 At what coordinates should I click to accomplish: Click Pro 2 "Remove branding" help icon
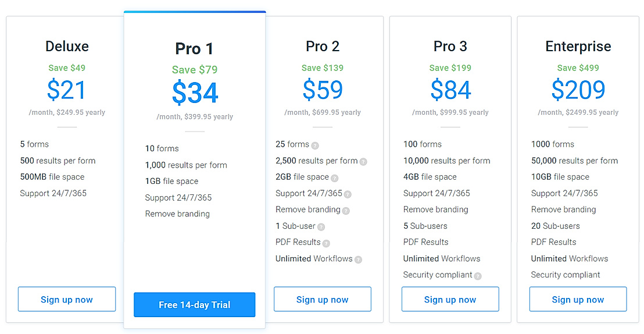click(346, 211)
